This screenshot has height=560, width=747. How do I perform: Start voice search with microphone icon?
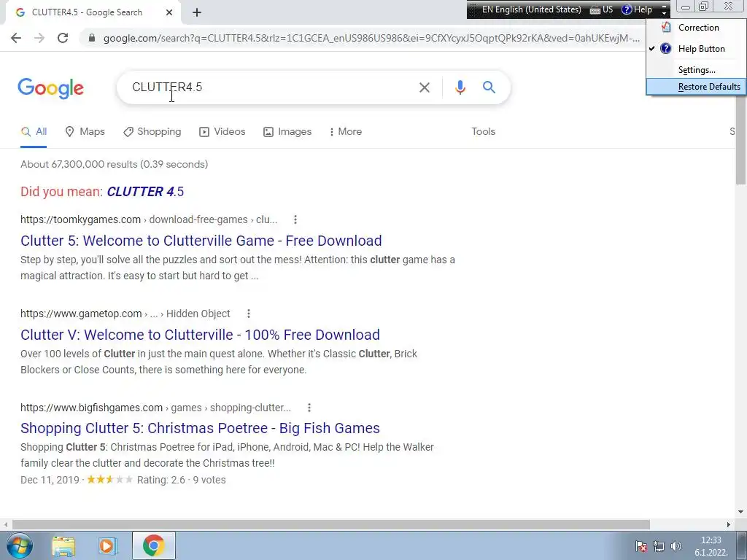point(460,87)
